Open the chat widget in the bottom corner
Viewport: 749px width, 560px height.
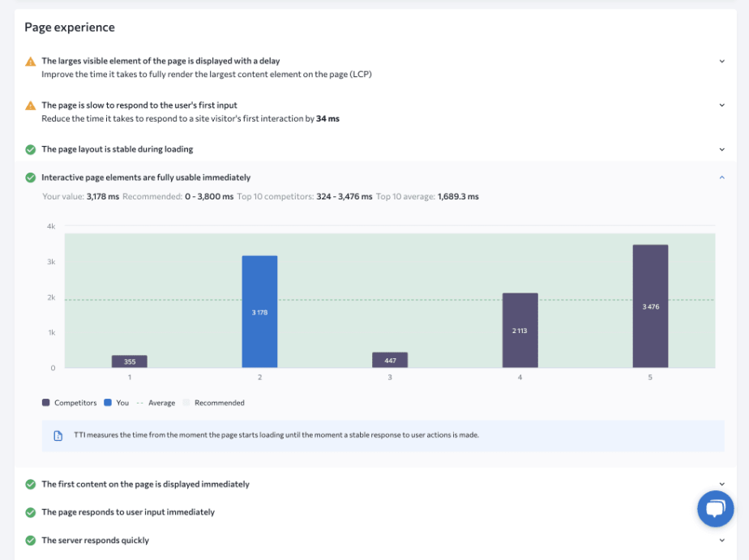click(715, 509)
